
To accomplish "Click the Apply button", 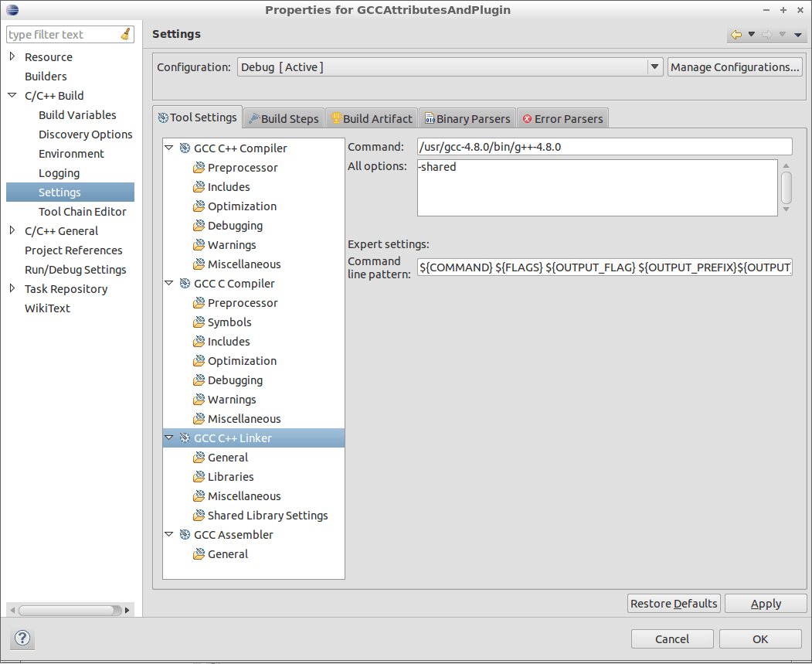I will [x=766, y=604].
